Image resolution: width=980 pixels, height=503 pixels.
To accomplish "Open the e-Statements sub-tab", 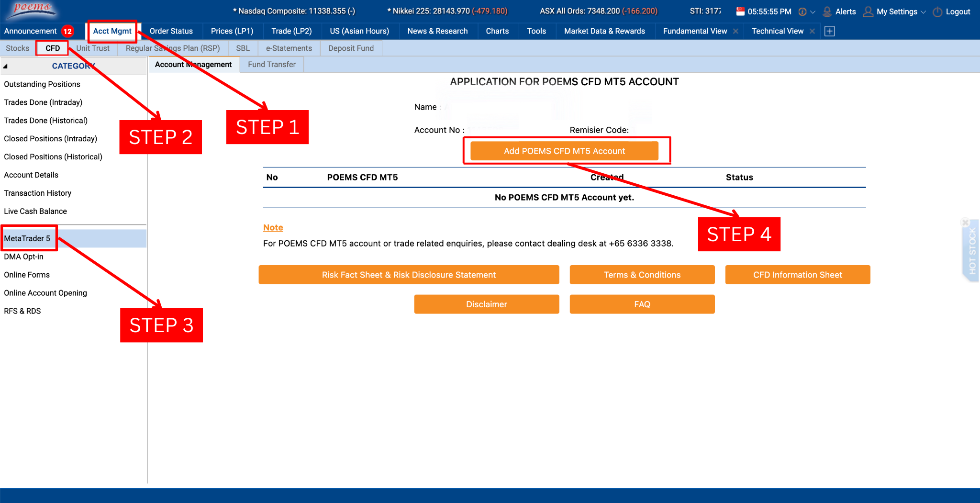I will coord(289,48).
